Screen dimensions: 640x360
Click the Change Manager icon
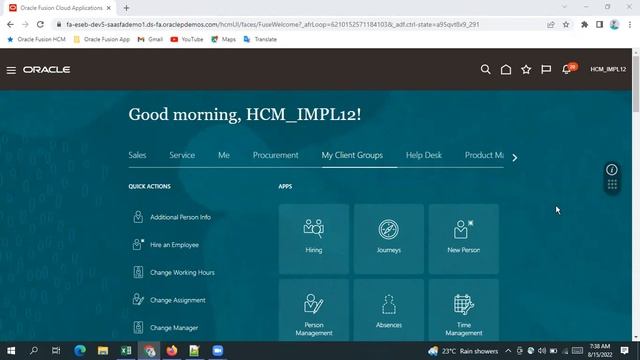(138, 327)
